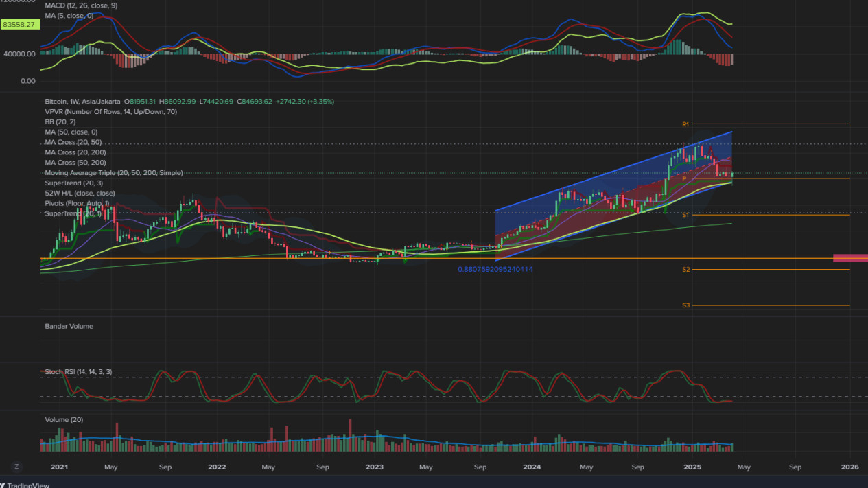Viewport: 868px width, 488px height.
Task: Click the blue 0.8807592095240414 channel value
Action: coord(495,269)
